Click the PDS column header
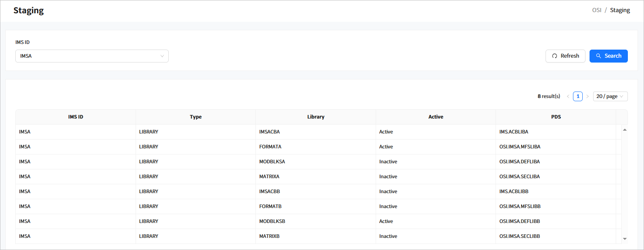 (556, 117)
